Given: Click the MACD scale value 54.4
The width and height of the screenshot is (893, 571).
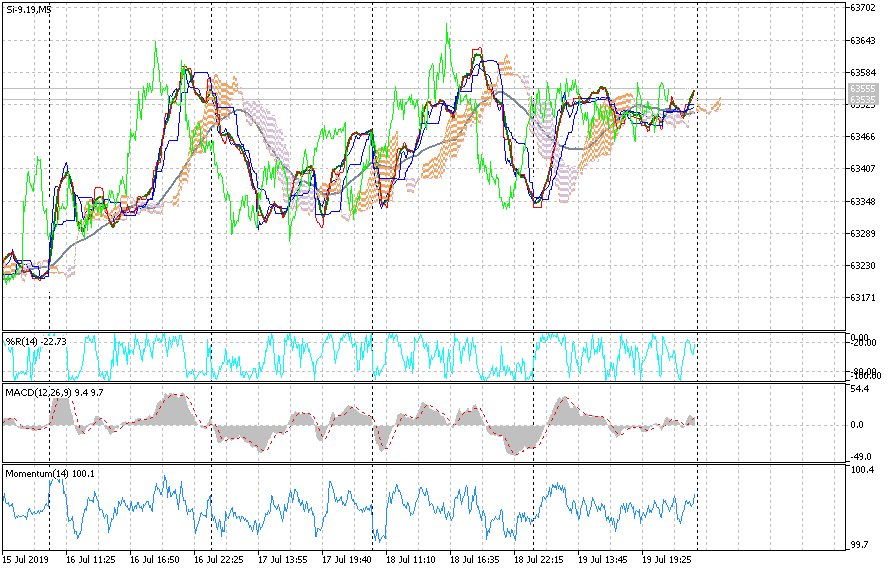Looking at the screenshot, I should click(860, 388).
